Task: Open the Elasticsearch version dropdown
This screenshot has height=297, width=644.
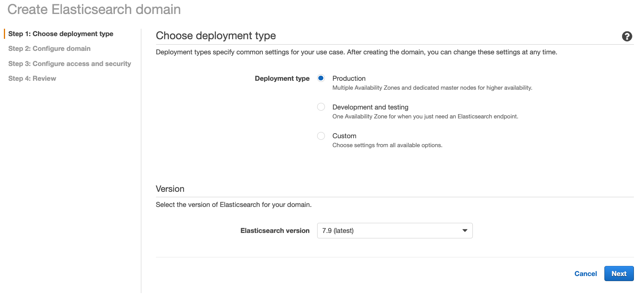Action: click(x=395, y=231)
